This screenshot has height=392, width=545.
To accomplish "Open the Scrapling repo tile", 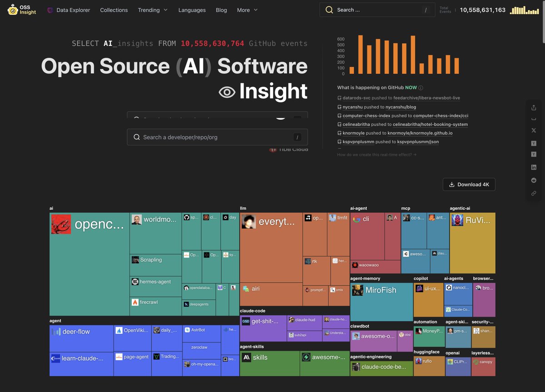I will [x=156, y=265].
